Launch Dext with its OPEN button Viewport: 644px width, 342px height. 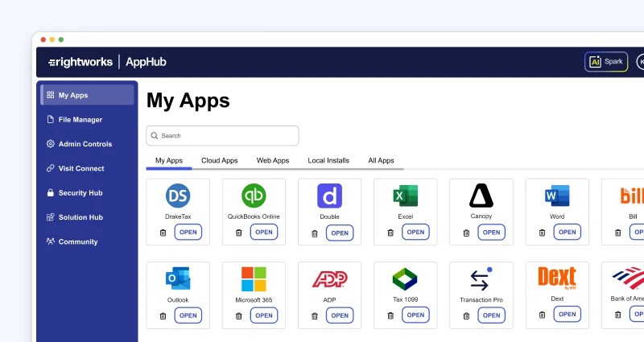568,314
